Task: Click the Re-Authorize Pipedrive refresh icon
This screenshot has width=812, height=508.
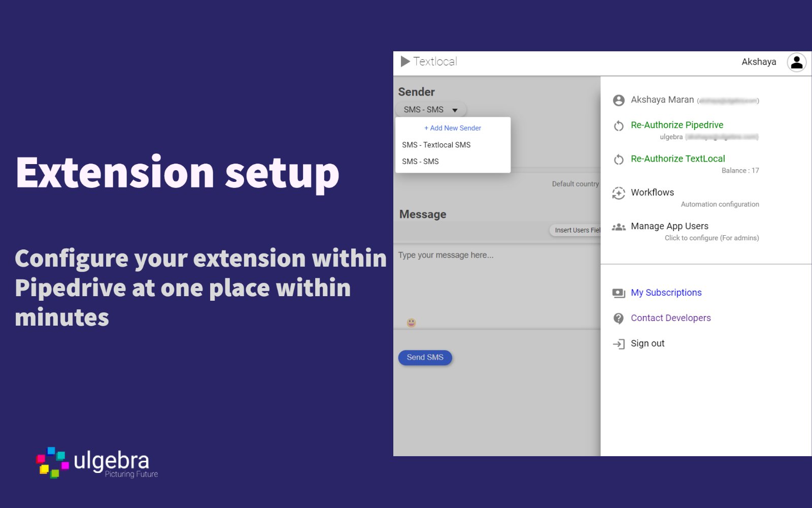Action: click(619, 126)
